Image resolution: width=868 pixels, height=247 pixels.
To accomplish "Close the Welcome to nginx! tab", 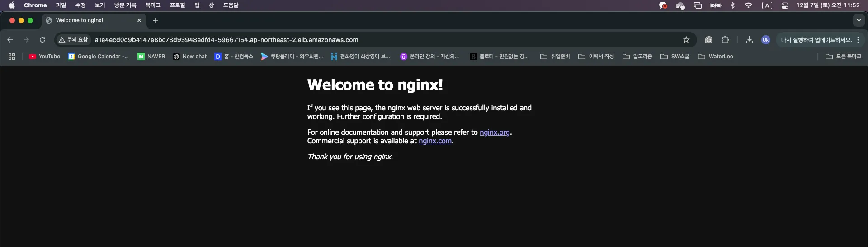I will point(139,20).
